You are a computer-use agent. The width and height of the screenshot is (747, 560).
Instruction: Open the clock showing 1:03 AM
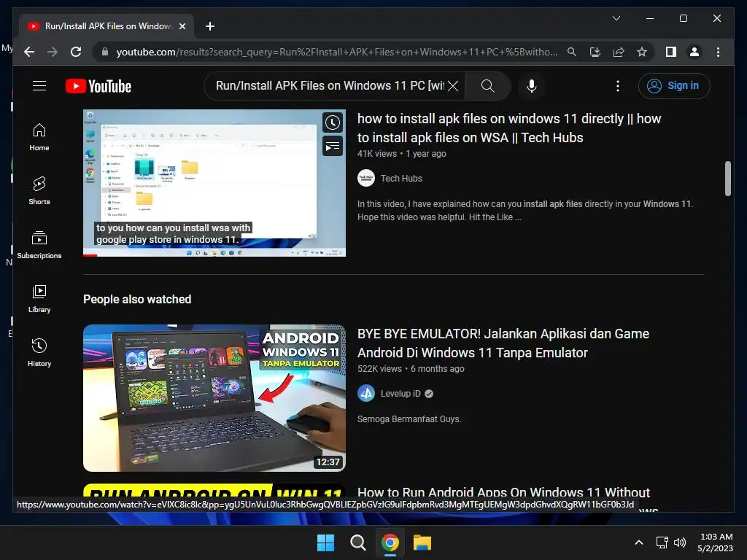click(x=716, y=542)
